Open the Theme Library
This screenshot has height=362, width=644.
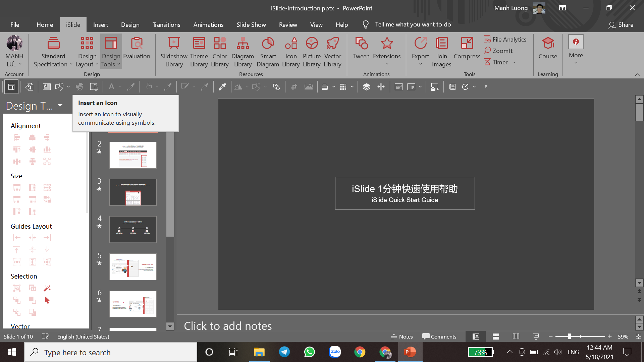[x=199, y=52]
